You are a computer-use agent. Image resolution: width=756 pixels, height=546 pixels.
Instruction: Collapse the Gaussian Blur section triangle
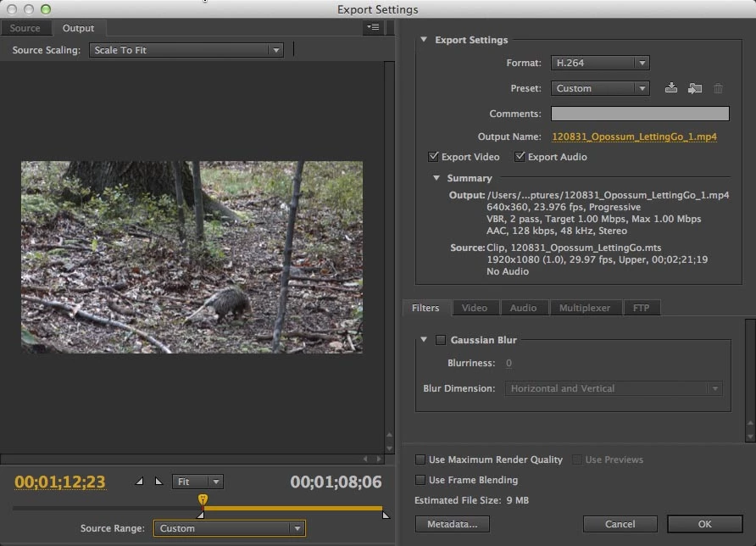coord(424,340)
